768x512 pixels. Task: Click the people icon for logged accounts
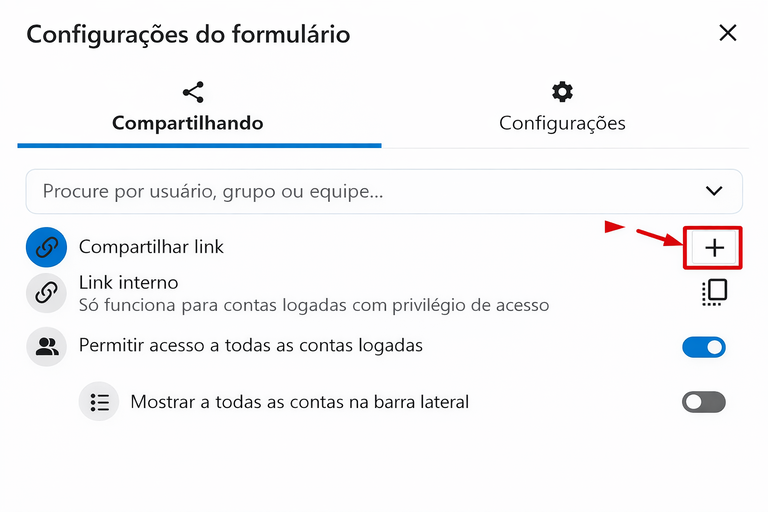click(x=46, y=347)
